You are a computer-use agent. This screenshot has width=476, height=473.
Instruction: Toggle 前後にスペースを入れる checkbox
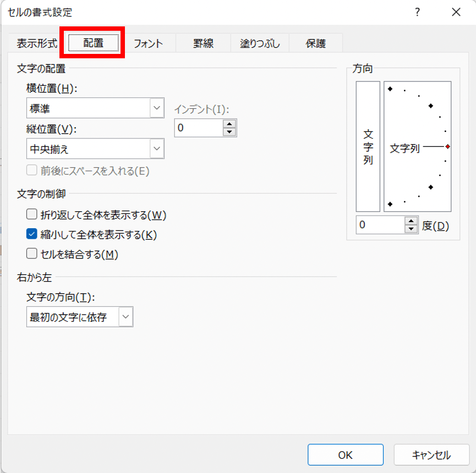(x=31, y=170)
